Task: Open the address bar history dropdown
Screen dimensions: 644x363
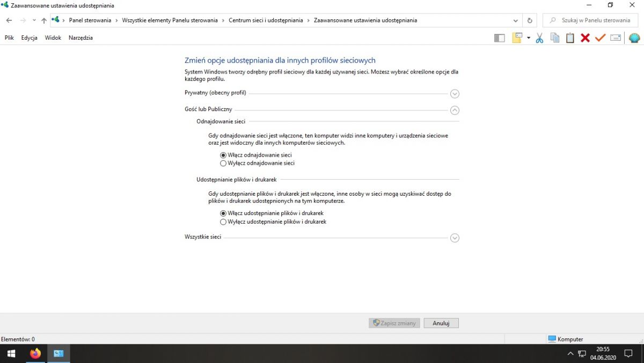Action: coord(516,20)
